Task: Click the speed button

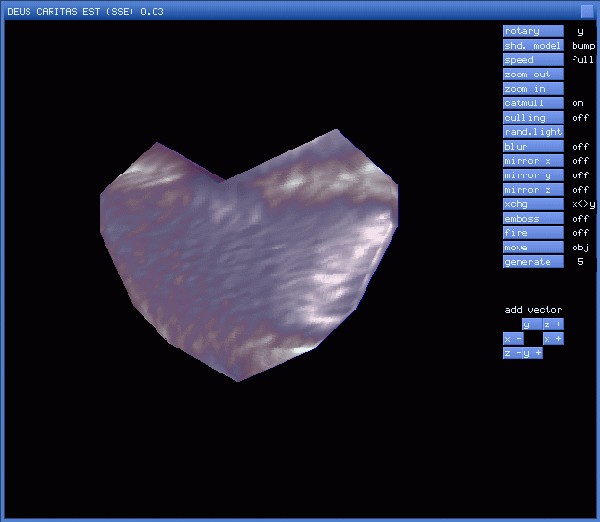Action: coord(533,60)
